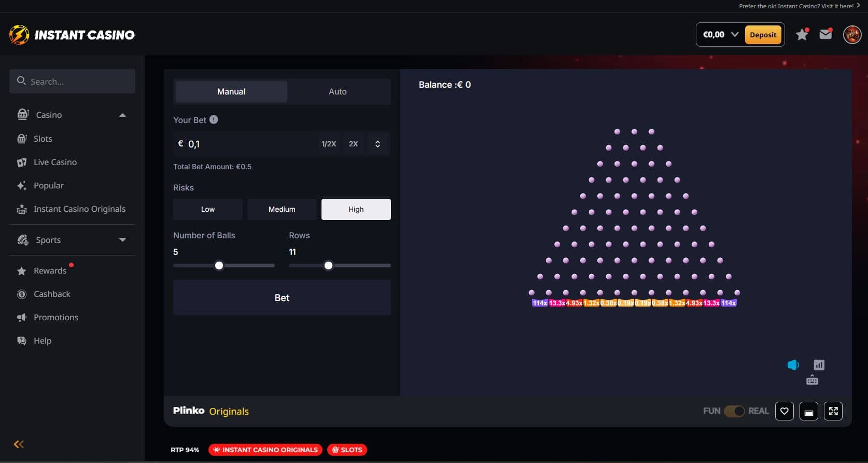This screenshot has height=463, width=868.
Task: Click the leftmost 114x multiplier bucket
Action: [x=540, y=303]
